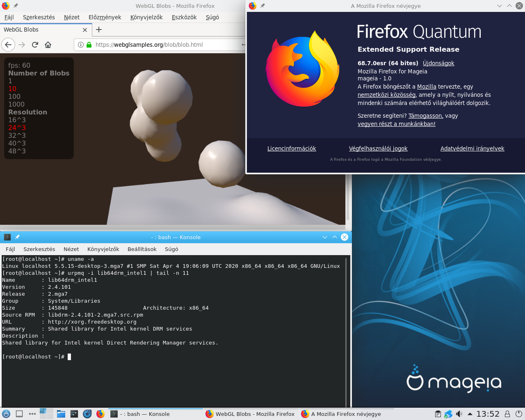Click the pin icon in Konsole title bar

point(17,237)
